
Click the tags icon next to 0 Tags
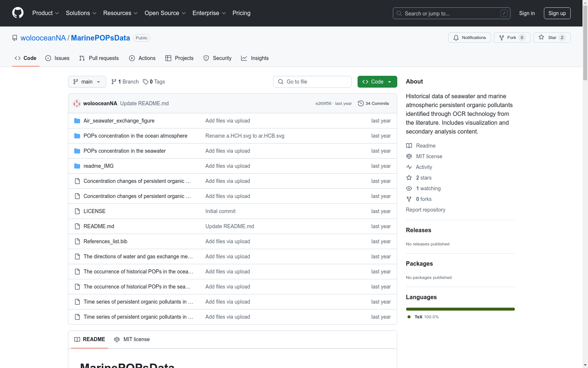point(146,82)
